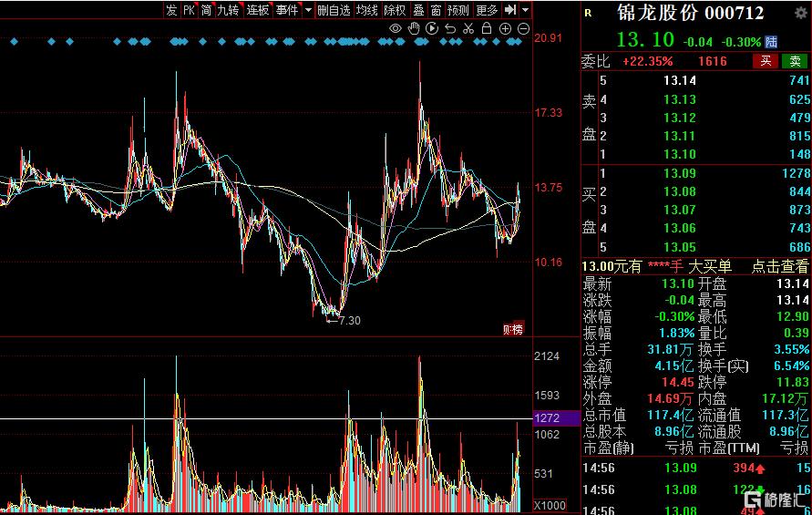Select sell level 1 price 13.10
Screen dimensions: 812x515
pyautogui.click(x=680, y=154)
